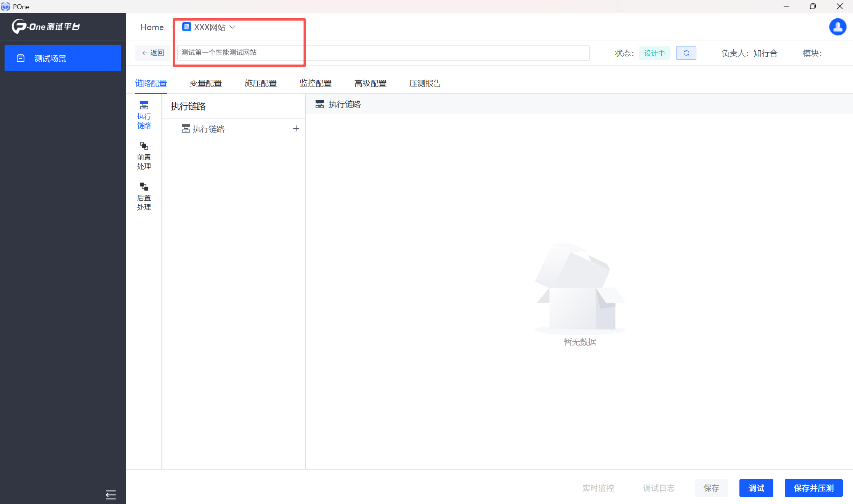Click the 返回 back button

153,53
